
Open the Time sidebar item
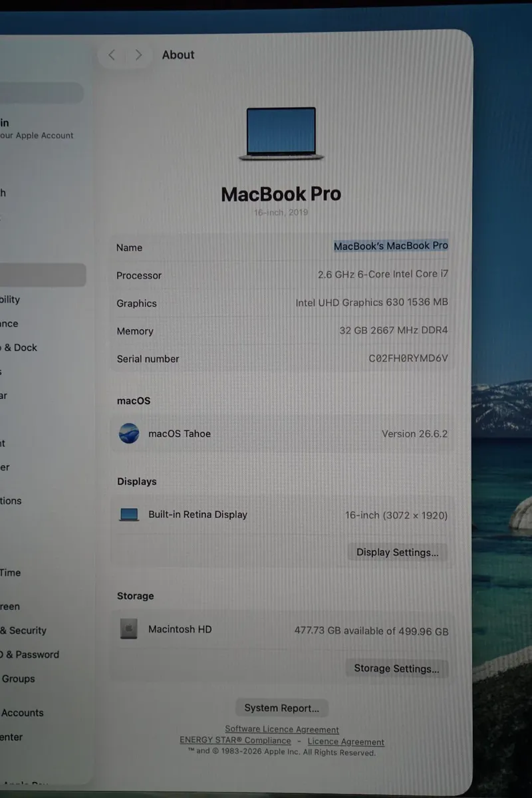[11, 573]
